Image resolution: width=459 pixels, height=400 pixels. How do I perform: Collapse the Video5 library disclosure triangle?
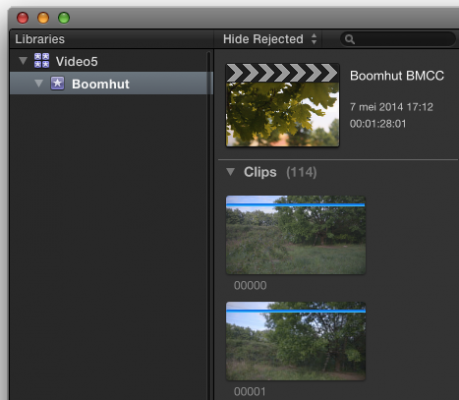23,61
